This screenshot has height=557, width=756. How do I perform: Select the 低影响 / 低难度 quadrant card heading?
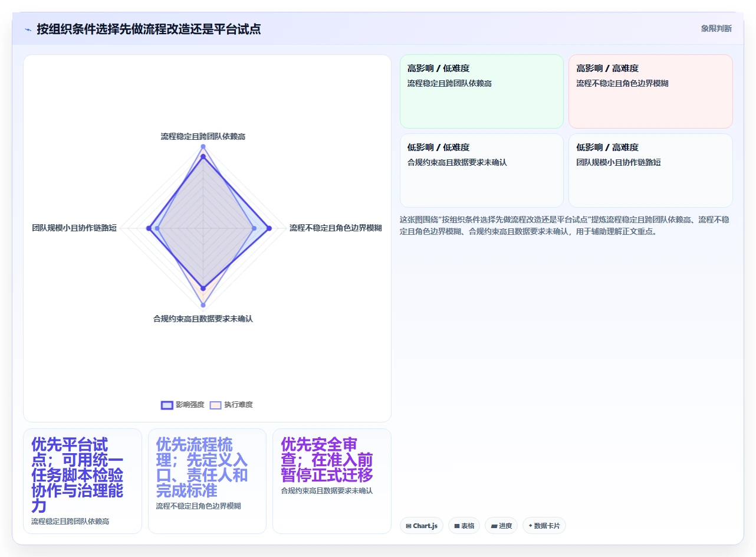click(438, 148)
